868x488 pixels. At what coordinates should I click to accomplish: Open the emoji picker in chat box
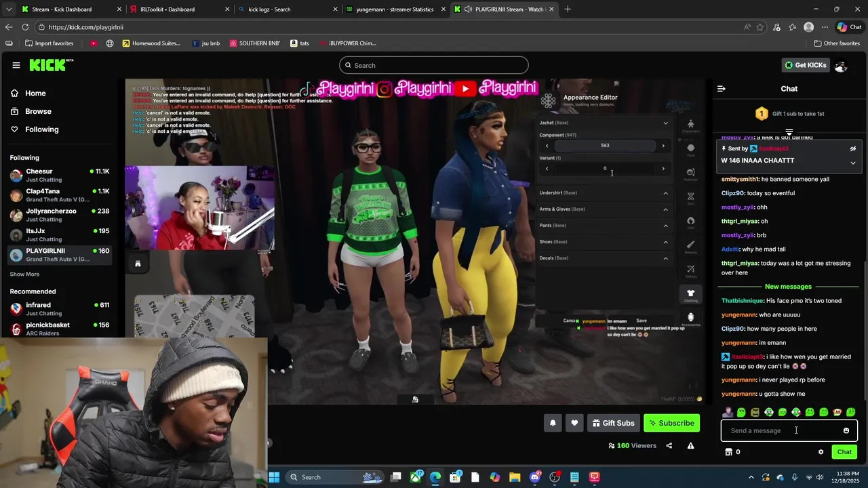pos(846,430)
